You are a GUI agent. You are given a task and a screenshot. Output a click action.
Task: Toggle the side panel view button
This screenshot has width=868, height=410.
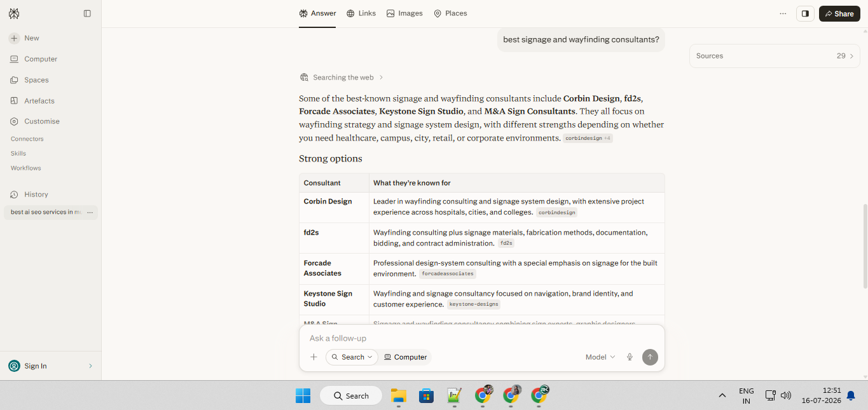[x=805, y=13]
